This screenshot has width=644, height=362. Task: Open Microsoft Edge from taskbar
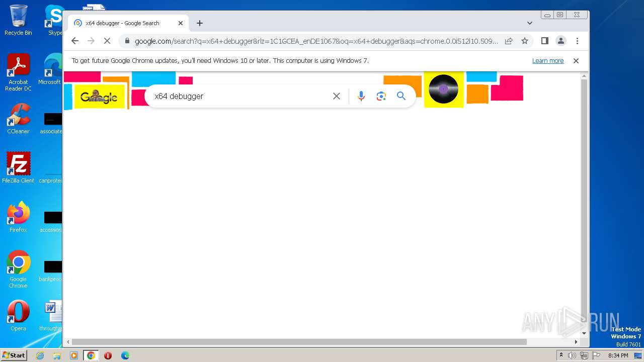tap(125, 355)
